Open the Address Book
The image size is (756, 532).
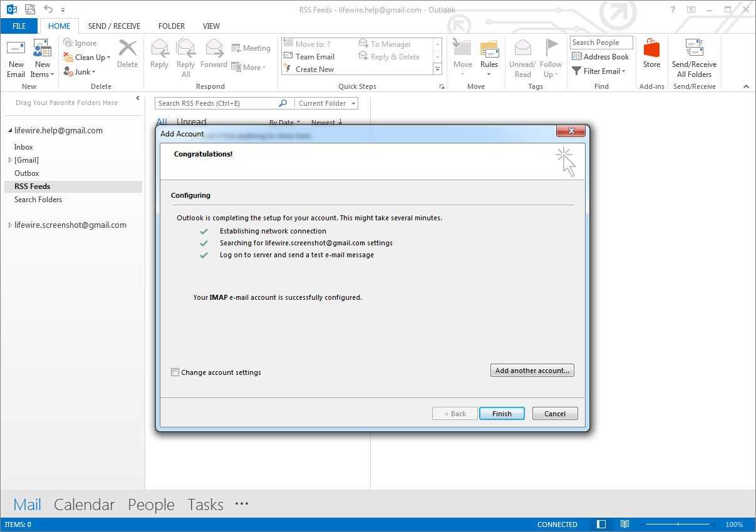pos(600,56)
